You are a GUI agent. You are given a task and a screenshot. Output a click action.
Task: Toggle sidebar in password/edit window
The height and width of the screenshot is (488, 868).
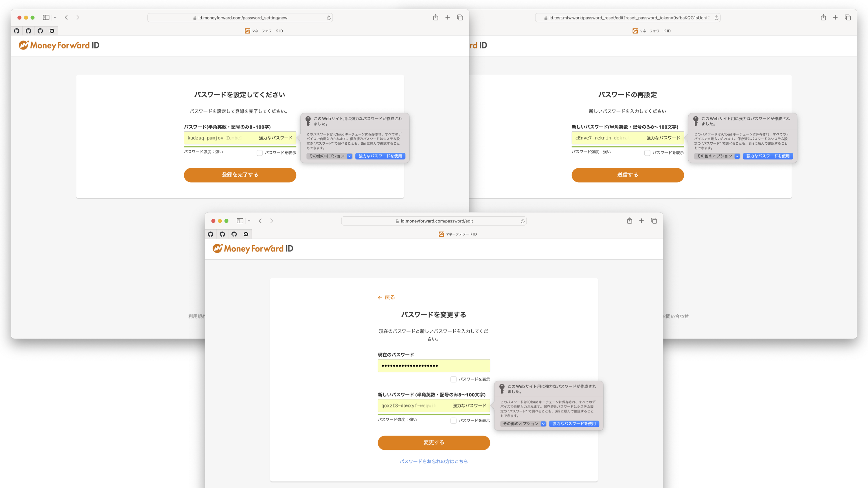tap(240, 221)
